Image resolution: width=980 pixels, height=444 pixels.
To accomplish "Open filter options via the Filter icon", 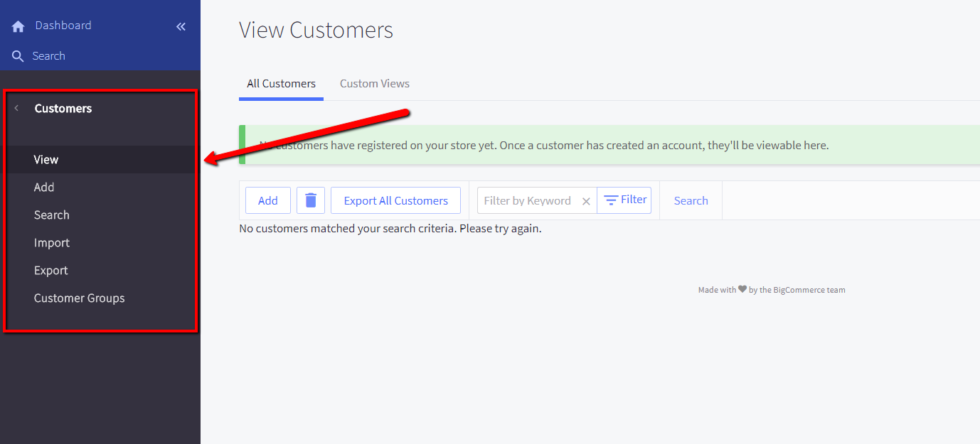I will (624, 200).
